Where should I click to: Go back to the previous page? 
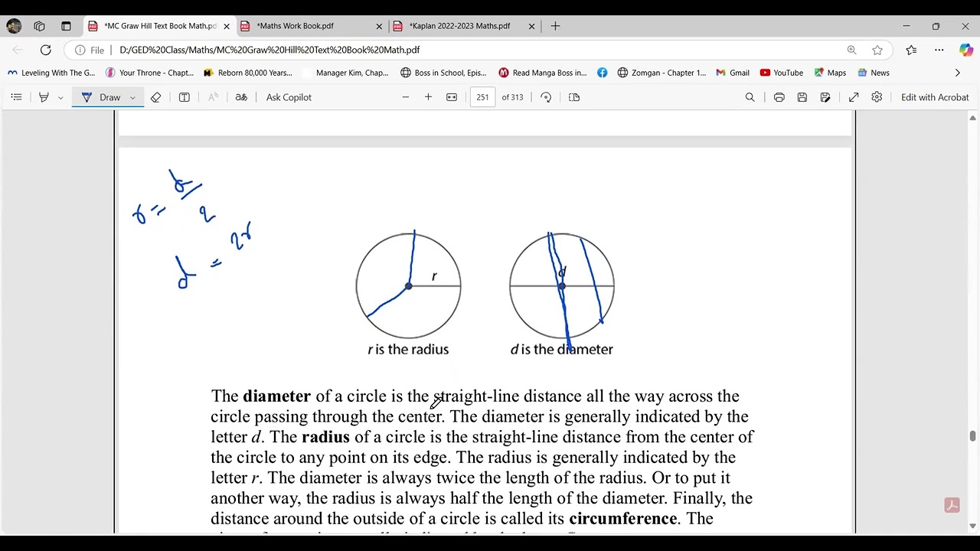[18, 50]
